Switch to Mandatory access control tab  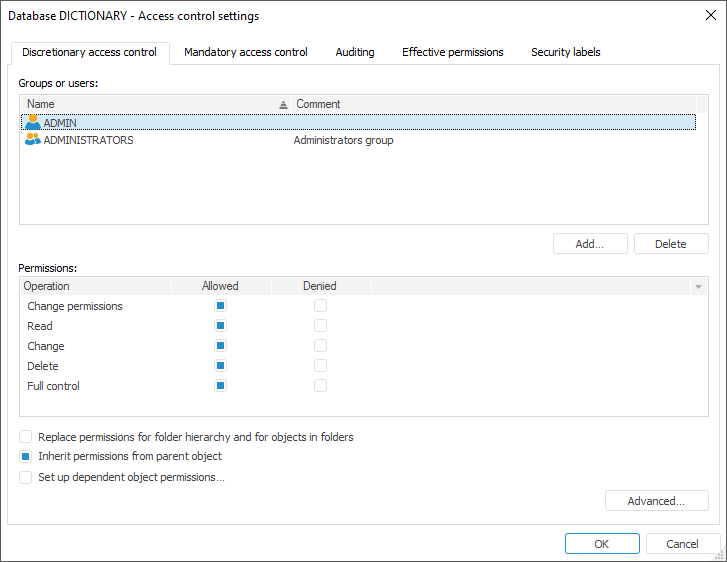tap(246, 52)
